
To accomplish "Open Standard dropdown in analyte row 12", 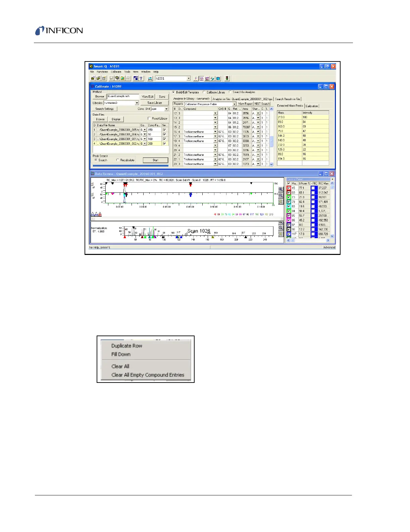I will pyautogui.click(x=258, y=114).
